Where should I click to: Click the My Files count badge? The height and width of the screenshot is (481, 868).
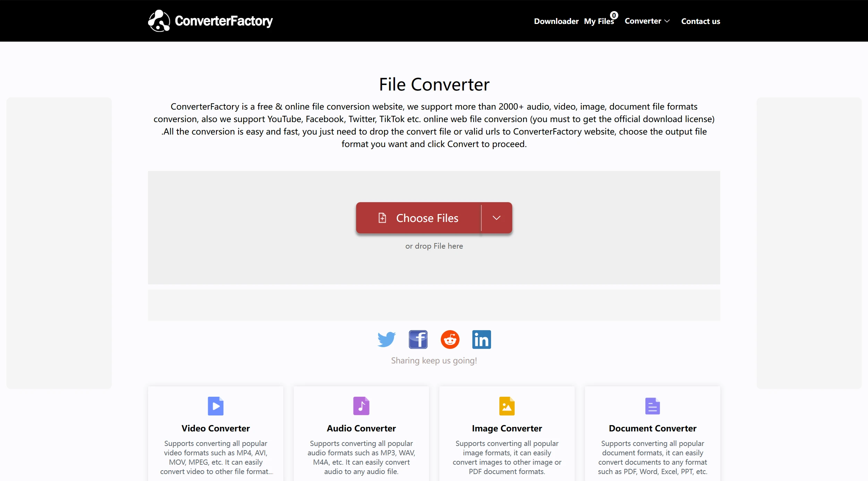614,15
